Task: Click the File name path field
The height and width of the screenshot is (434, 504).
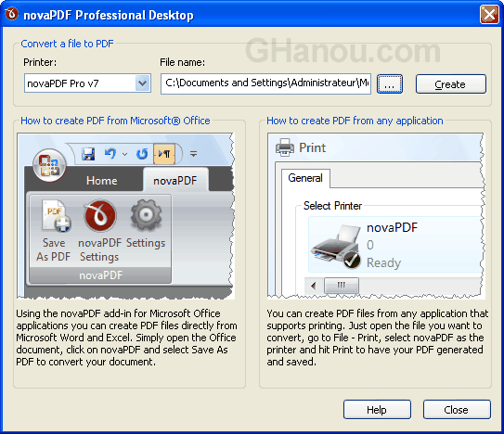Action: [265, 83]
